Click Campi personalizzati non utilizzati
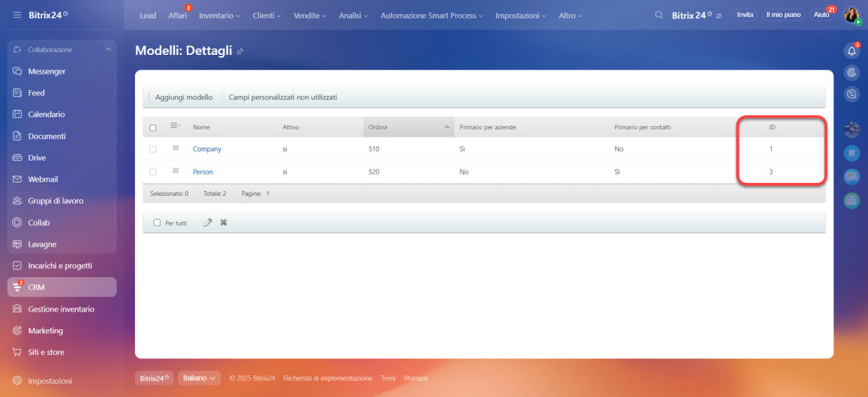The image size is (868, 397). 283,98
